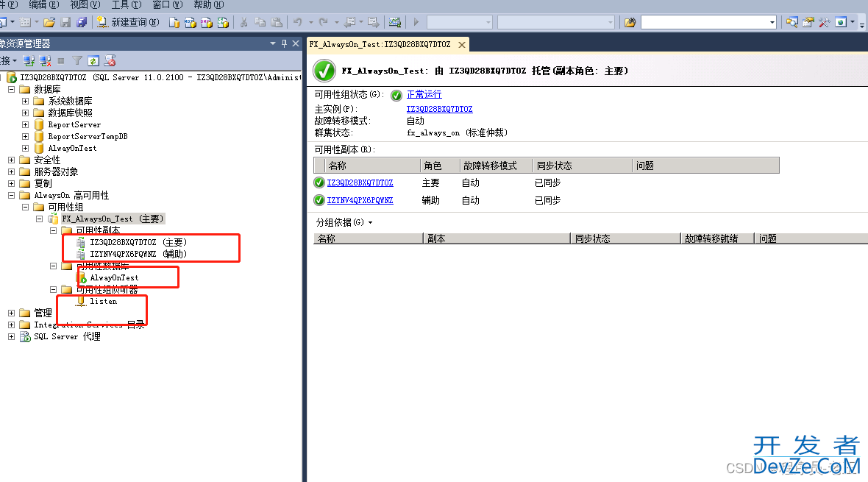Open the Toolbox hammer-wrench icon
868x482 pixels.
coord(825,23)
